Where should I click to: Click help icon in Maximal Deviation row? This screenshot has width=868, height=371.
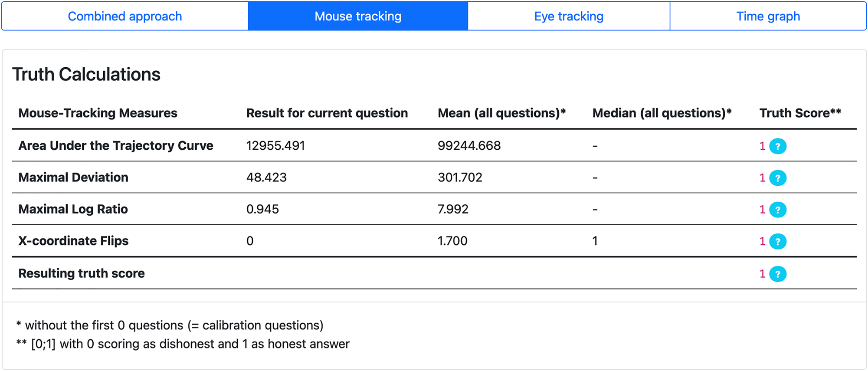777,178
